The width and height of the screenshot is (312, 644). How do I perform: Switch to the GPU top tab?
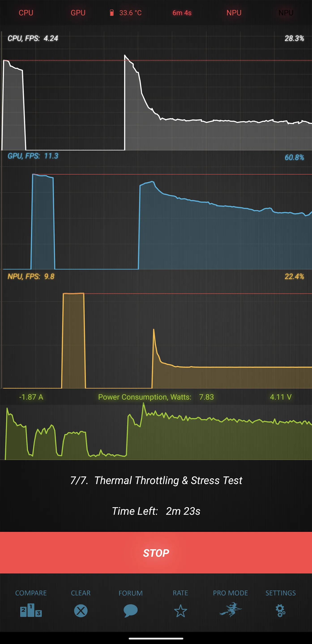78,13
